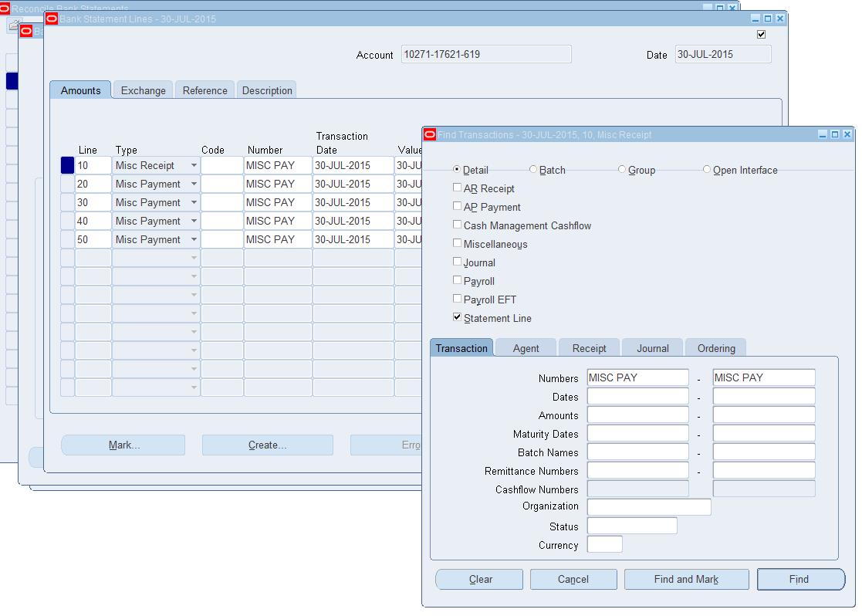Open the Agent tab
This screenshot has height=616, width=862.
tap(526, 348)
